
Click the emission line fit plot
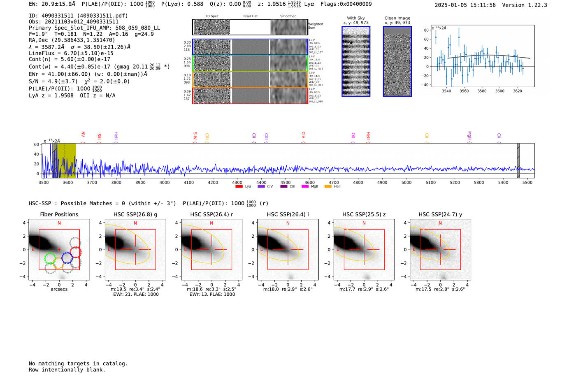tap(482, 56)
